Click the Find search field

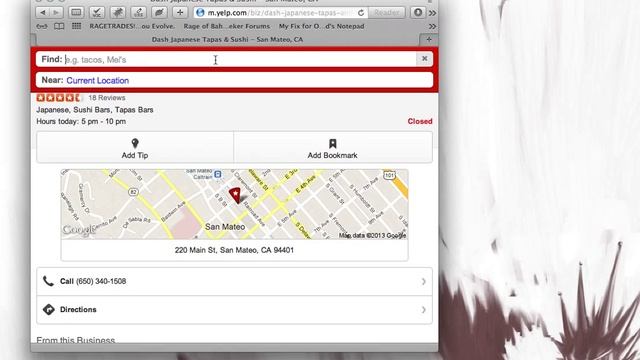pyautogui.click(x=227, y=60)
